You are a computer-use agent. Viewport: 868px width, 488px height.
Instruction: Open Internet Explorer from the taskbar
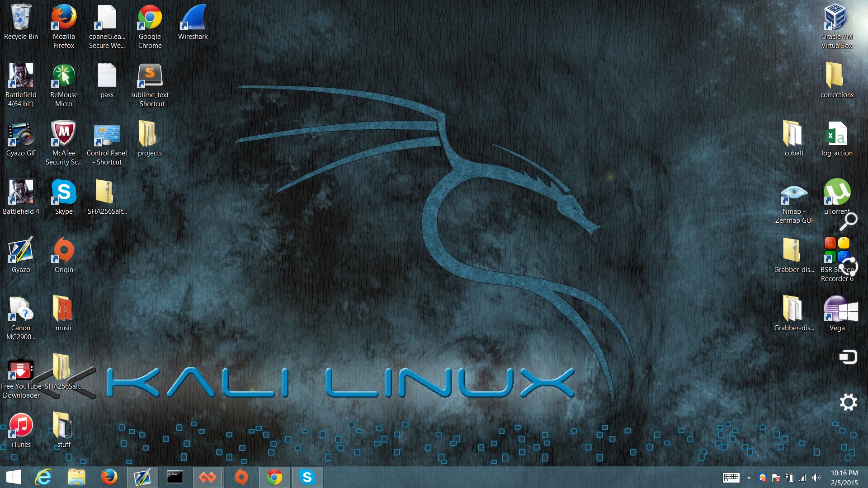click(43, 477)
